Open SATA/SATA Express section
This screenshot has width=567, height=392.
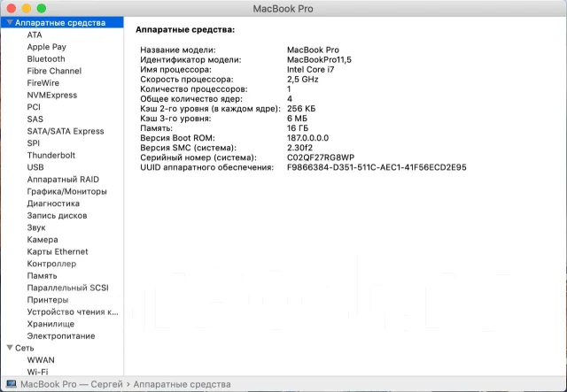point(66,131)
